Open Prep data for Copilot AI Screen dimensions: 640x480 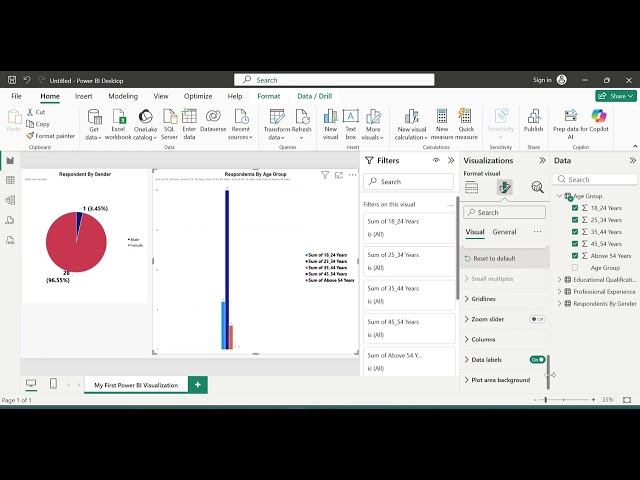[571, 124]
